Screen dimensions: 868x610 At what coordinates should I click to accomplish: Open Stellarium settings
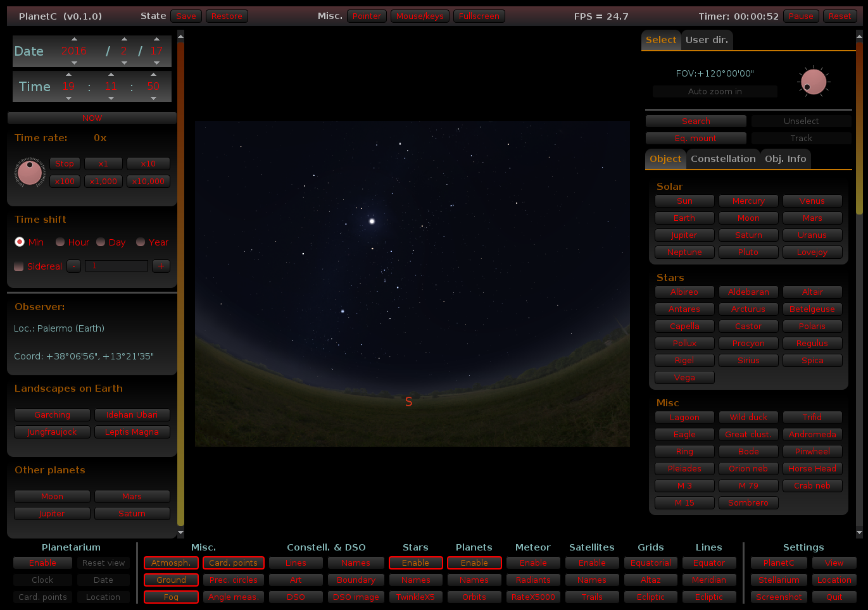click(x=779, y=580)
